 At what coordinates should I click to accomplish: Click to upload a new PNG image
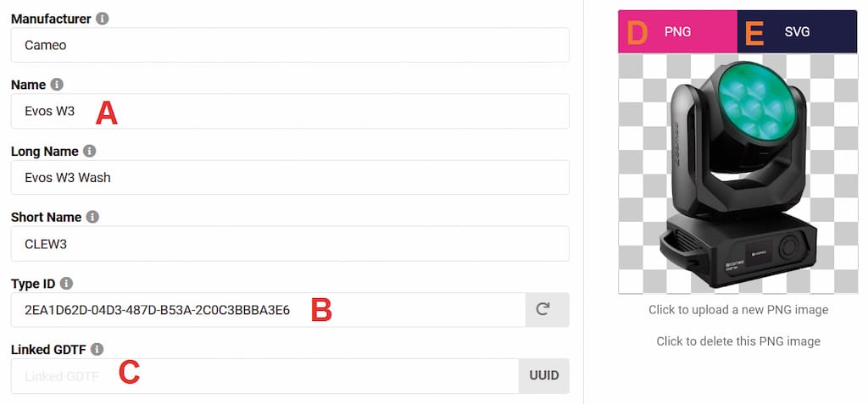[x=737, y=310]
